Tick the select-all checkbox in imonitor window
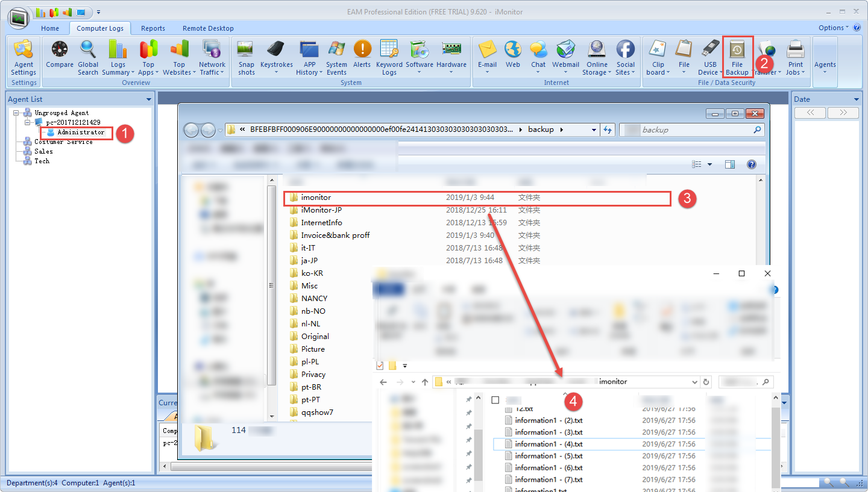 pos(495,400)
